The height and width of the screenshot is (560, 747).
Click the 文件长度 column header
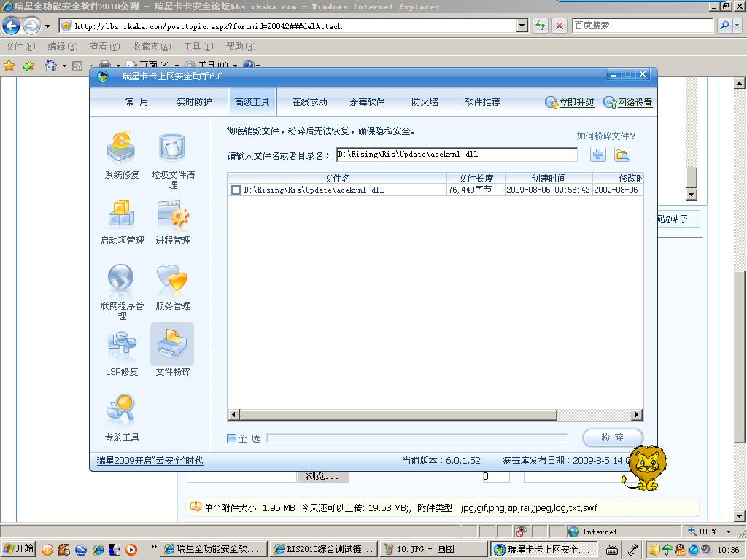[476, 178]
